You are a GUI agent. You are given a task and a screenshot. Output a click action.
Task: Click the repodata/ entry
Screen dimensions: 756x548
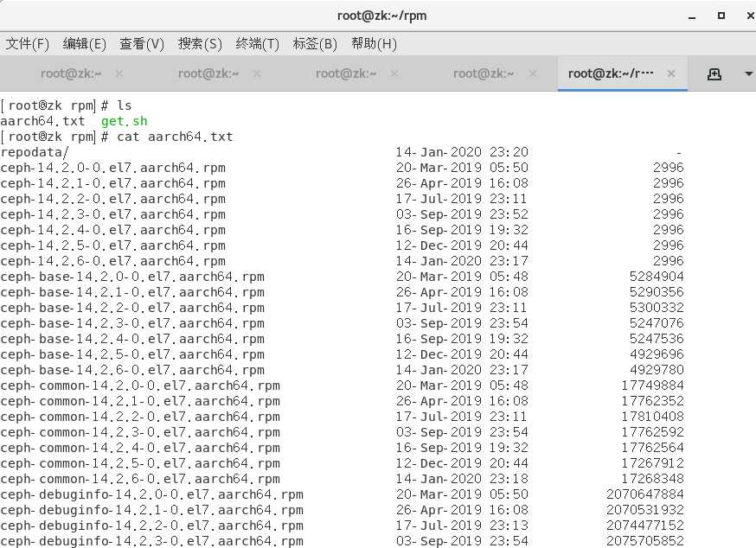coord(35,152)
